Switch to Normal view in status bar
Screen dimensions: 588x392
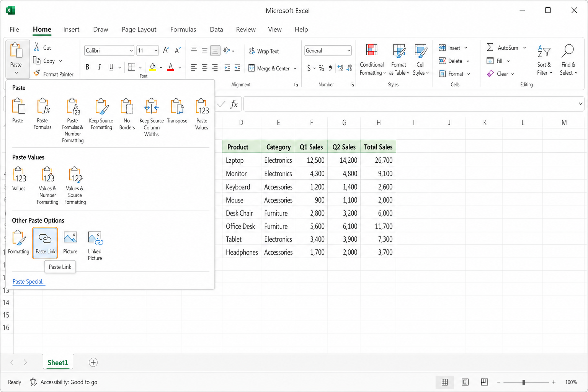pyautogui.click(x=445, y=382)
